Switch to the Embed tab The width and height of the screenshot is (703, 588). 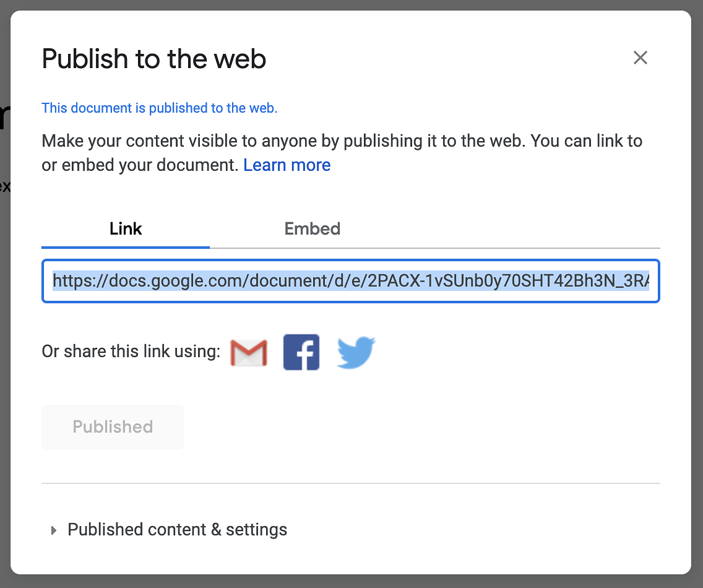313,229
